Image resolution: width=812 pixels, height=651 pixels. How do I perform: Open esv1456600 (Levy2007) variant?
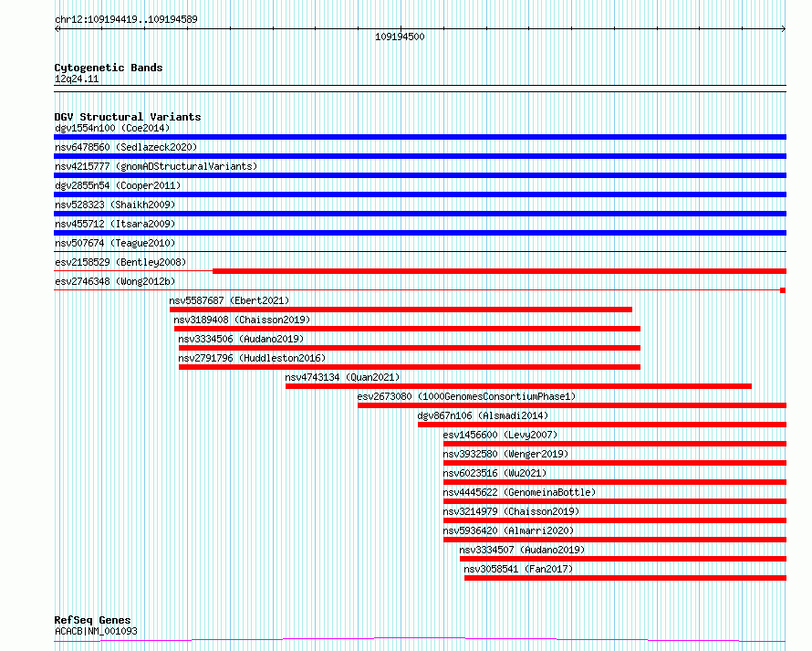click(x=500, y=435)
